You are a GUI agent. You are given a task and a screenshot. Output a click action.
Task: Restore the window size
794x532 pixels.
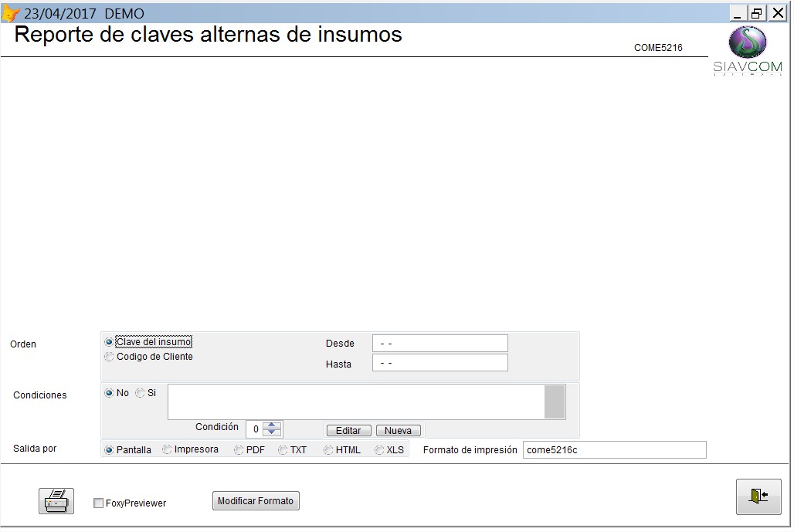coord(757,13)
